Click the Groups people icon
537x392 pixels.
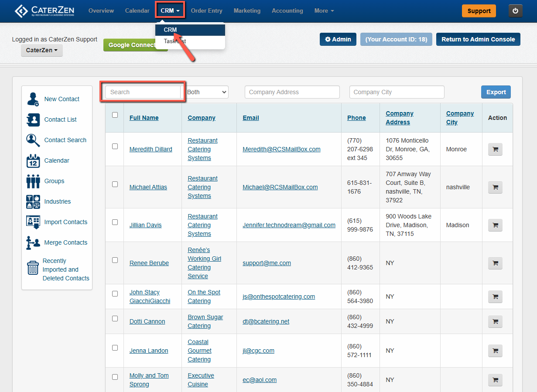[x=33, y=181]
